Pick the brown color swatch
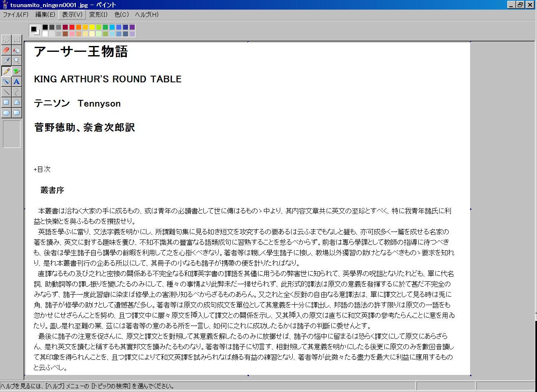Image resolution: width=537 pixels, height=392 pixels. [65, 34]
